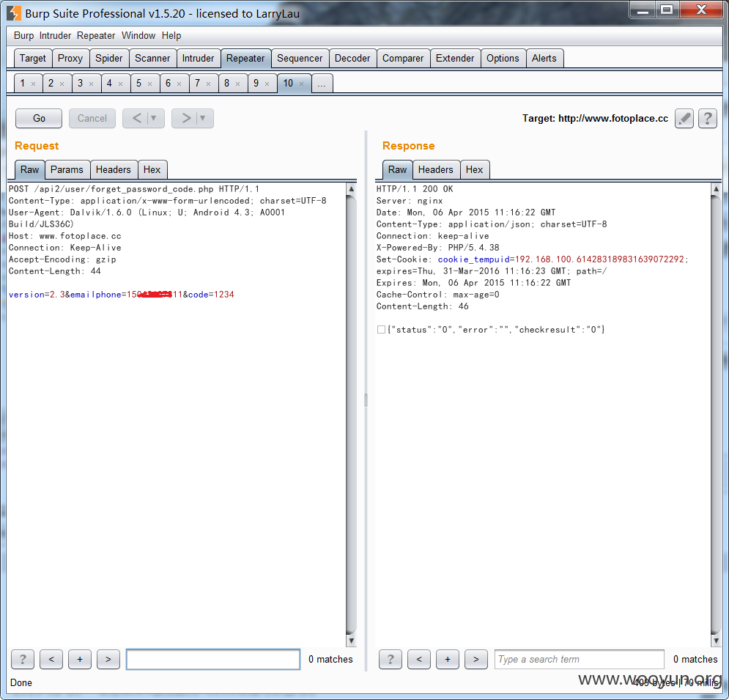Select the response Raw tab
The image size is (729, 700).
[398, 170]
